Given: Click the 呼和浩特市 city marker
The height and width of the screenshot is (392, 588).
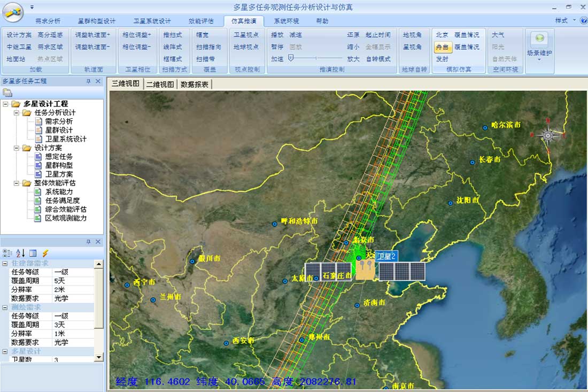Looking at the screenshot, I should click(x=275, y=224).
